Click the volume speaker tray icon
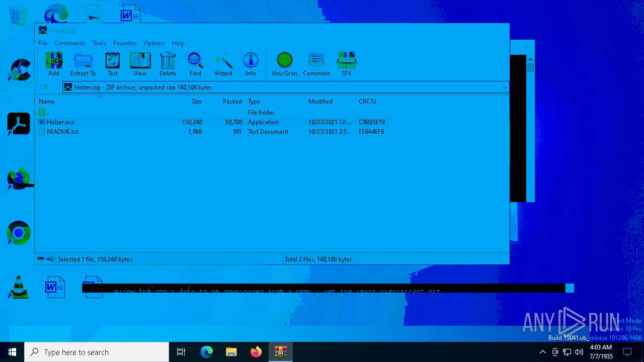The width and height of the screenshot is (644, 362). (x=579, y=352)
